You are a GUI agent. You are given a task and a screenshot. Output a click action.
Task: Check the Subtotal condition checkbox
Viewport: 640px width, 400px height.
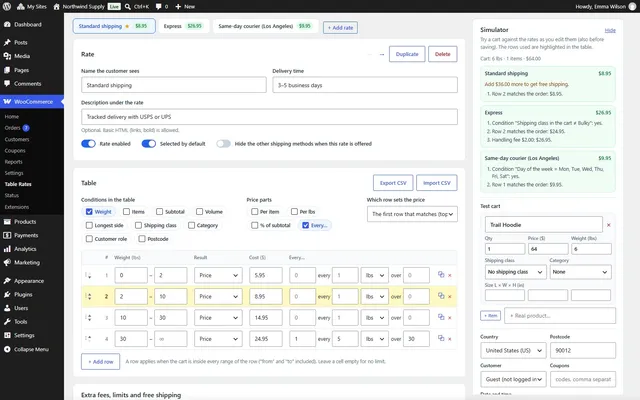tap(160, 211)
